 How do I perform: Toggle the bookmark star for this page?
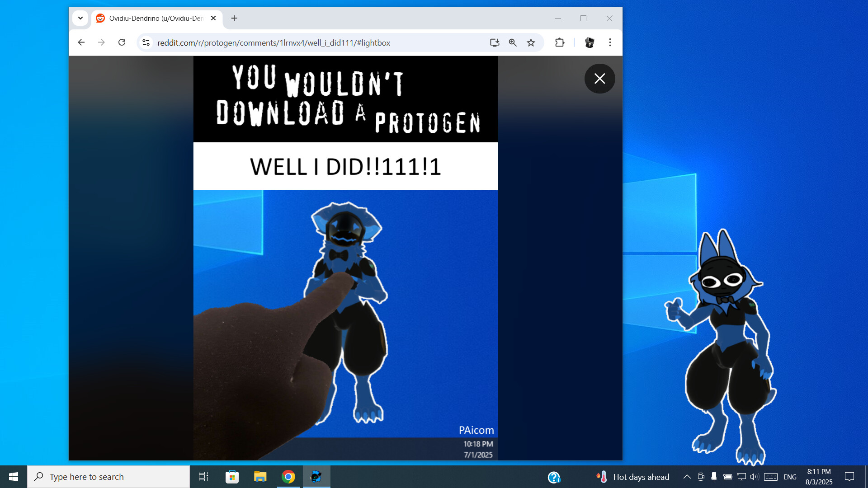coord(531,42)
